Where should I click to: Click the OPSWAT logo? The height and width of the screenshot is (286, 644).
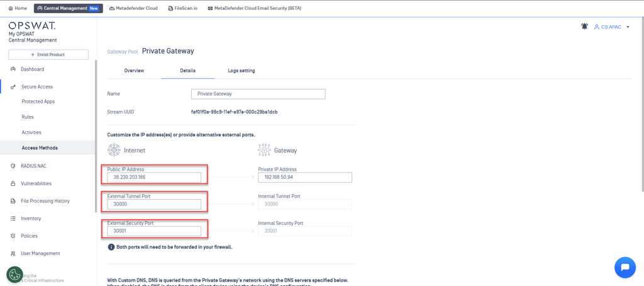pyautogui.click(x=32, y=26)
